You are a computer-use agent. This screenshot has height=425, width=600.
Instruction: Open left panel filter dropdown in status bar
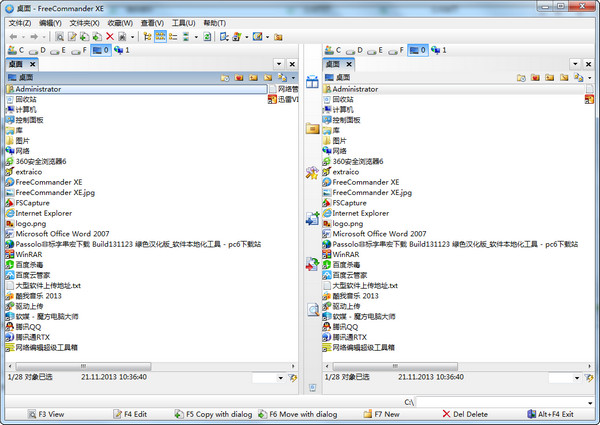click(281, 378)
